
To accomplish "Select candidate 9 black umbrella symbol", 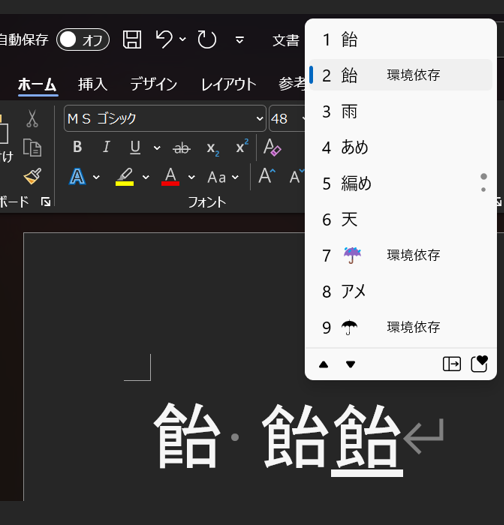I will click(x=401, y=327).
